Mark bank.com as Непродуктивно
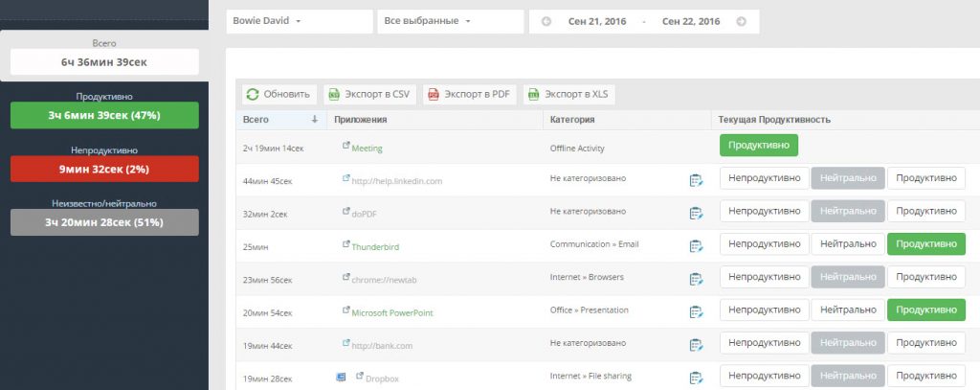The image size is (980, 390). click(765, 343)
